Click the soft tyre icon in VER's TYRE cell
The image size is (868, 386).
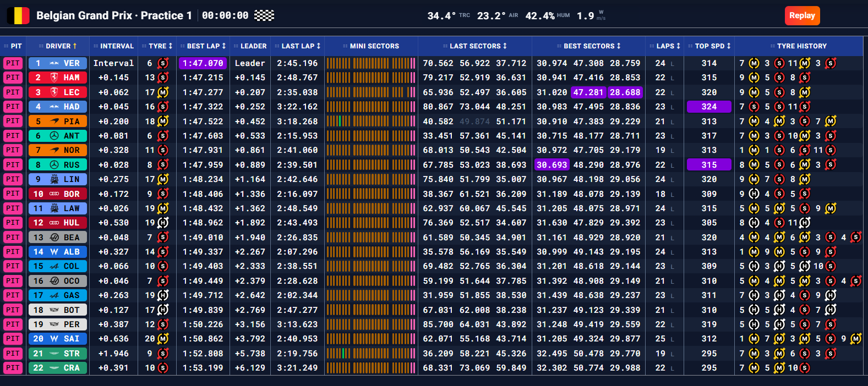tap(163, 63)
